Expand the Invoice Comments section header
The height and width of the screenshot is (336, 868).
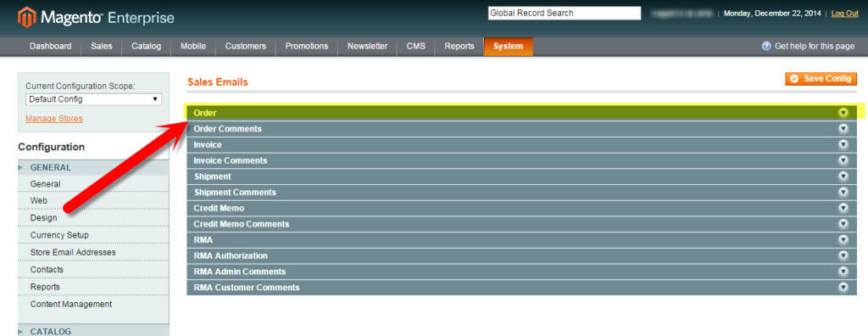coord(521,160)
